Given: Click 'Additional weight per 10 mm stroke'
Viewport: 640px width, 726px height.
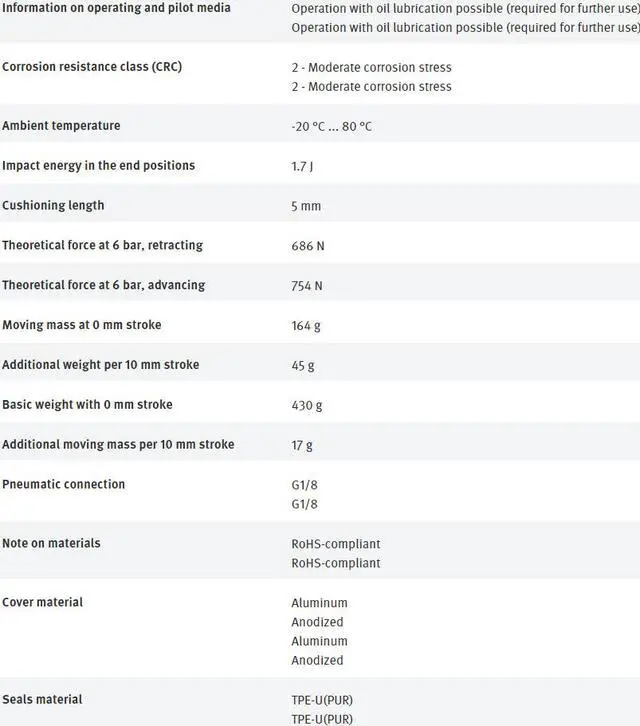Looking at the screenshot, I should (x=100, y=365).
